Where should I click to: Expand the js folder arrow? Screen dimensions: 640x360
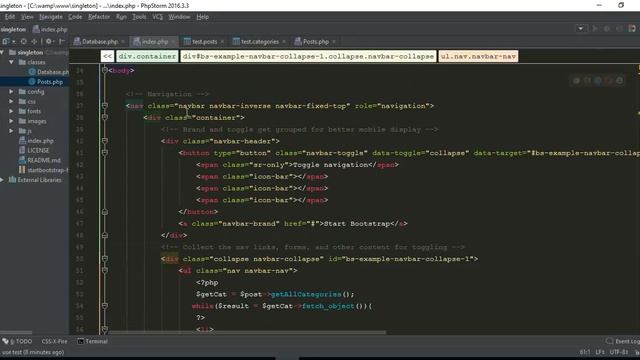(x=11, y=131)
